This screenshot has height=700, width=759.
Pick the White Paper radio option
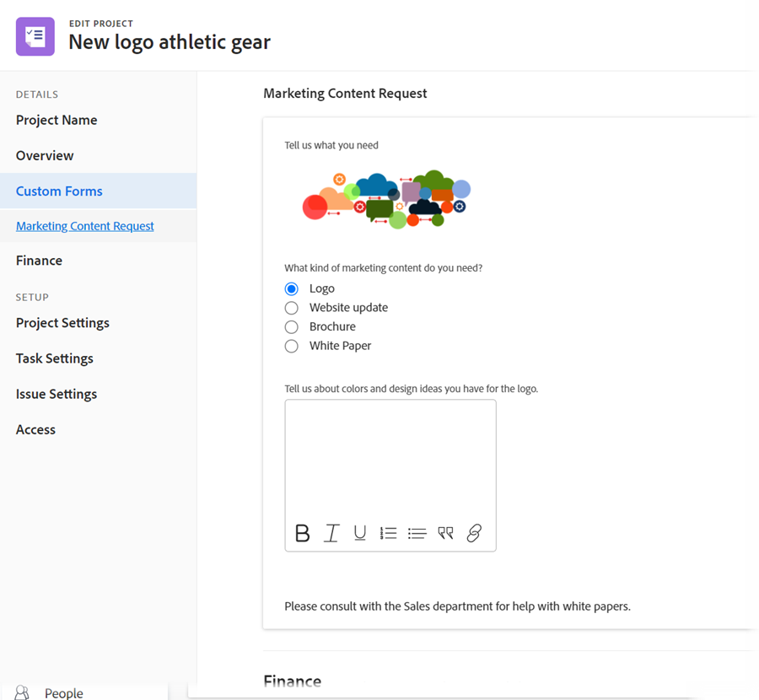[x=292, y=346]
